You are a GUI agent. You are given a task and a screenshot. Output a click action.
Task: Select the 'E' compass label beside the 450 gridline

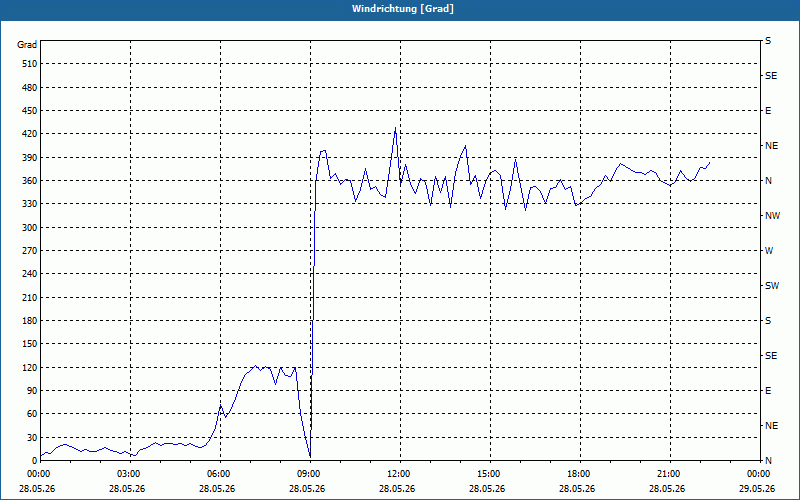tap(768, 111)
